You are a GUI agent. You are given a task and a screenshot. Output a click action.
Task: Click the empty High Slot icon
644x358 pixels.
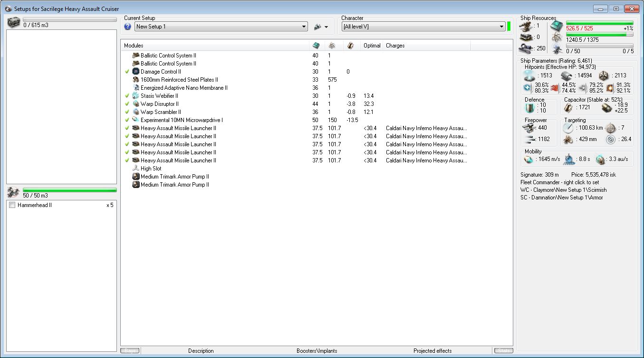(x=136, y=169)
